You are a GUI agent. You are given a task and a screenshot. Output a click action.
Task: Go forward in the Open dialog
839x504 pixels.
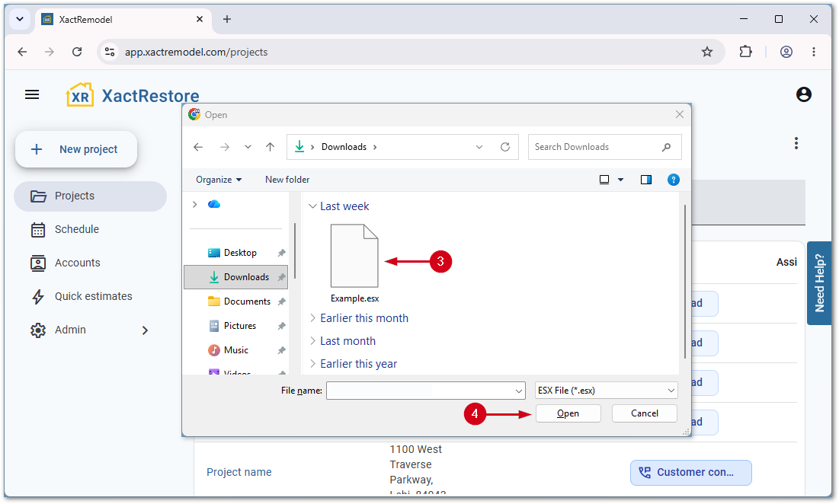pos(225,147)
